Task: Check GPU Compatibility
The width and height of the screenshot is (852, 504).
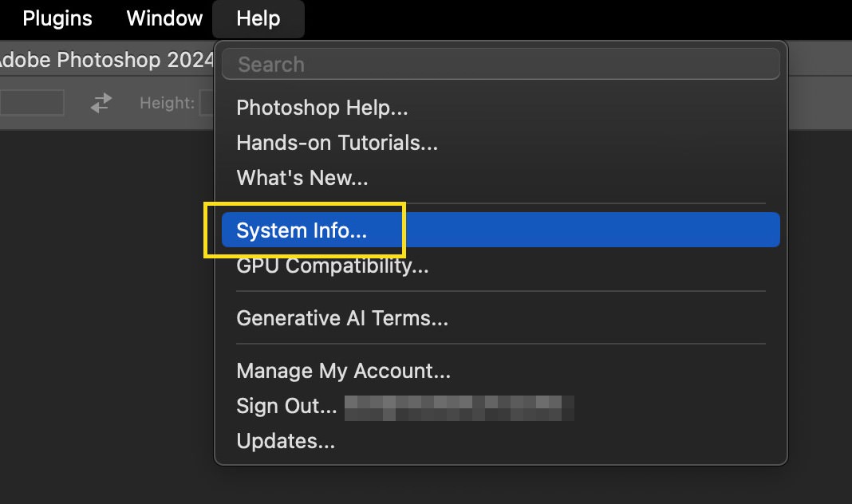Action: (x=333, y=266)
